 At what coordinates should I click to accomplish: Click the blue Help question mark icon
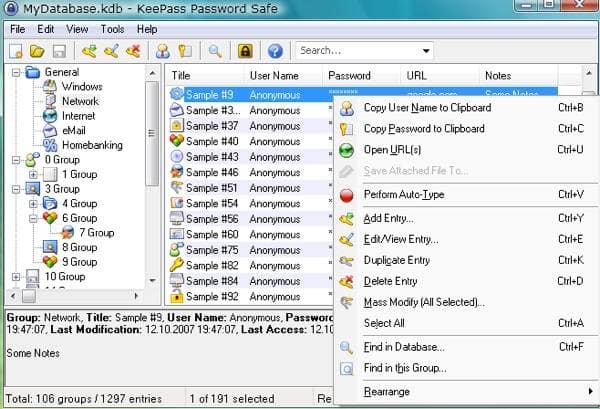(275, 50)
